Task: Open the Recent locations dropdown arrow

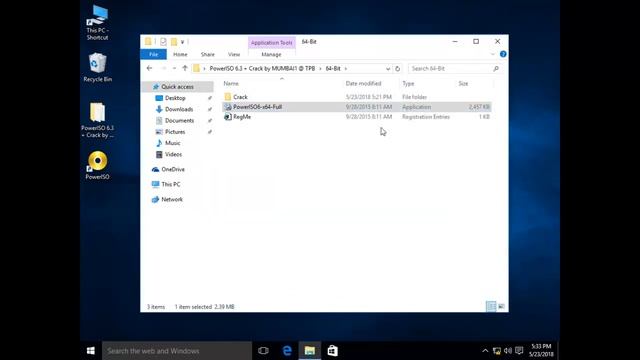Action: [x=174, y=69]
